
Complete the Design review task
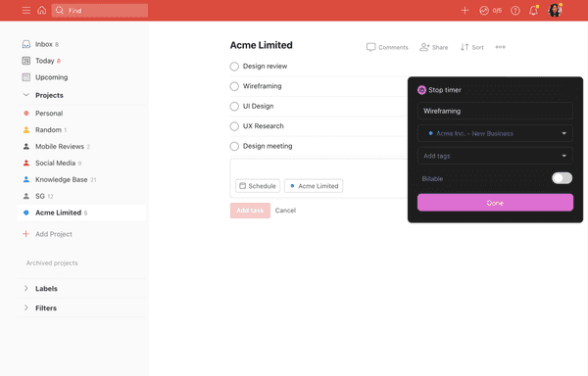[234, 67]
